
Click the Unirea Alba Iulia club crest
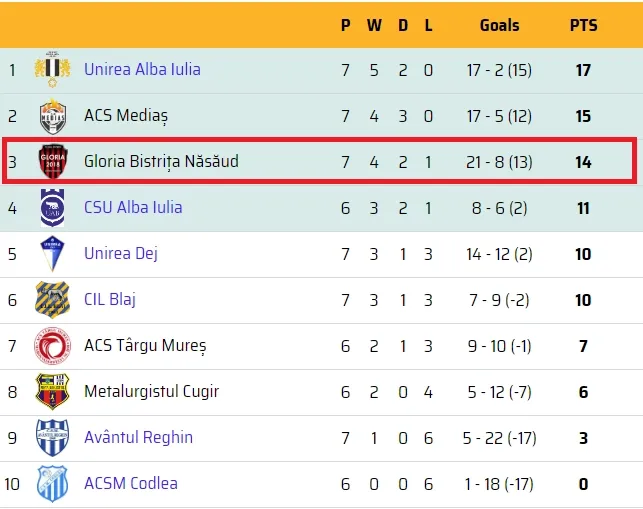(x=52, y=69)
